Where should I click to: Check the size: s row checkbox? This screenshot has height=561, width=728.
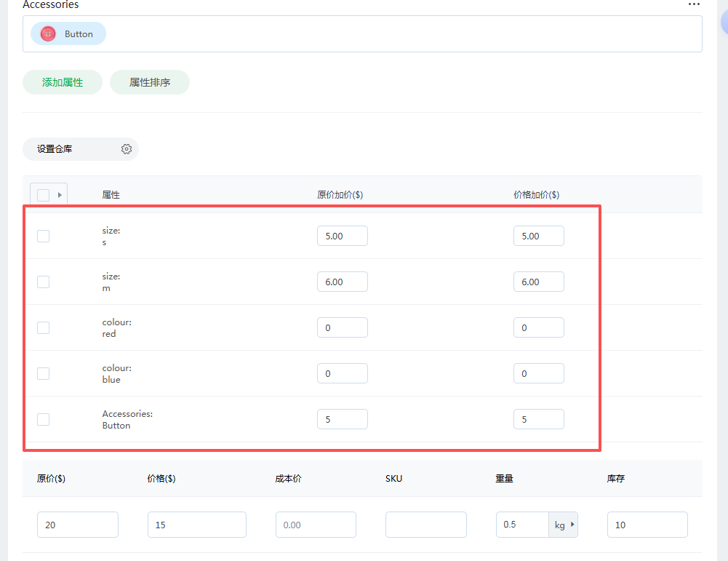(44, 236)
